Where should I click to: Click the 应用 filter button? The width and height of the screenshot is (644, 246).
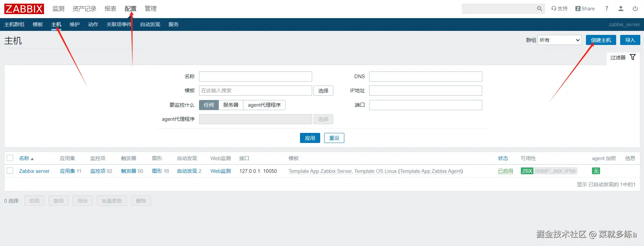(x=310, y=138)
